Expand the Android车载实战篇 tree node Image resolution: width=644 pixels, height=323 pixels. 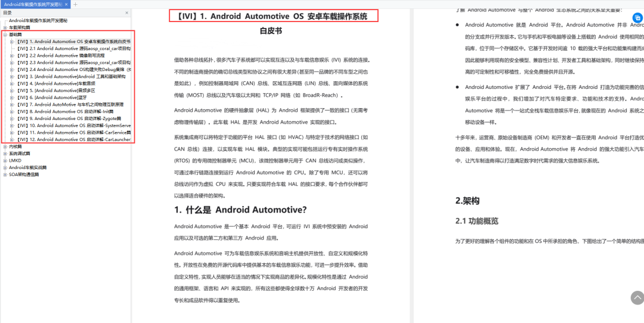(x=5, y=167)
